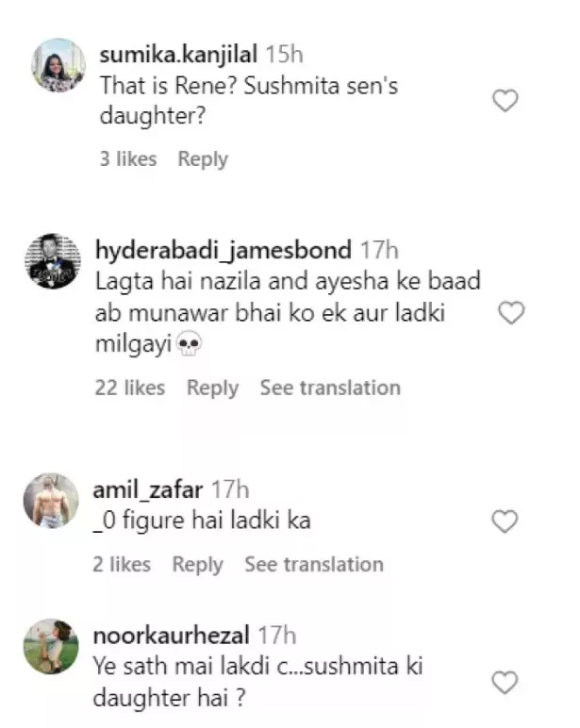Screen dimensions: 580x728
Task: Open hyderabadi_jamesbond's profile picture
Action: [53, 260]
